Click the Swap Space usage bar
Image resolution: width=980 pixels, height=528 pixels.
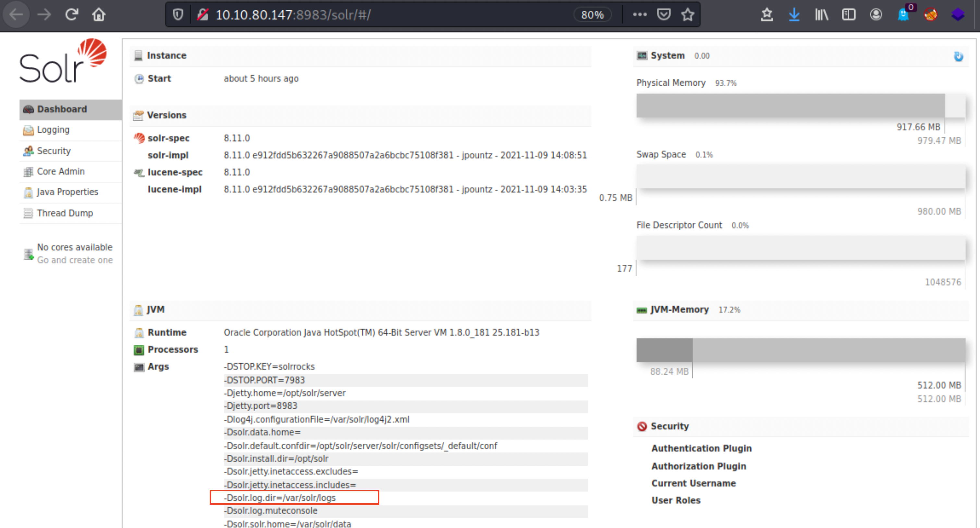click(801, 176)
